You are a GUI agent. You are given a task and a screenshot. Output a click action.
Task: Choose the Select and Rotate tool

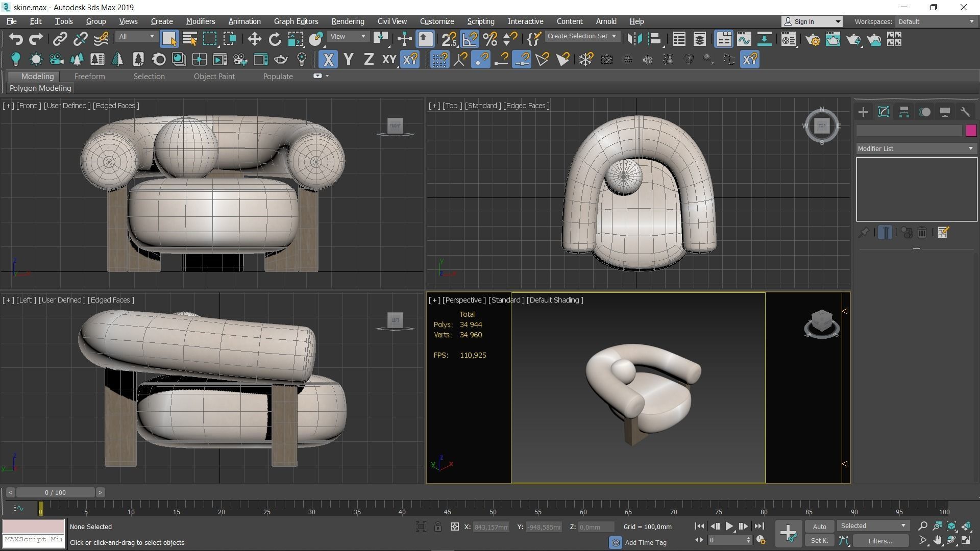(x=275, y=39)
